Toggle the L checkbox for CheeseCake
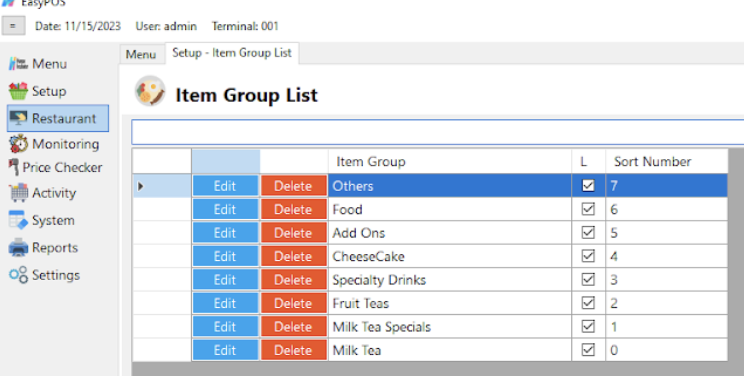This screenshot has width=744, height=376. point(588,256)
